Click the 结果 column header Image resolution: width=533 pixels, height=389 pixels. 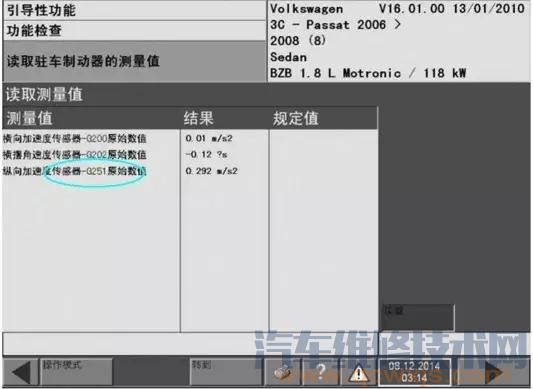tap(225, 118)
